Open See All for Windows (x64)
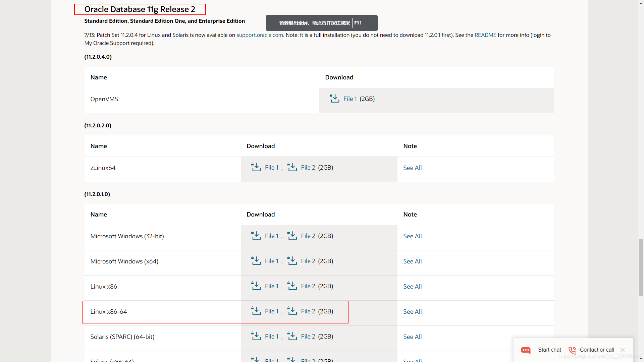This screenshot has height=362, width=644. (412, 261)
